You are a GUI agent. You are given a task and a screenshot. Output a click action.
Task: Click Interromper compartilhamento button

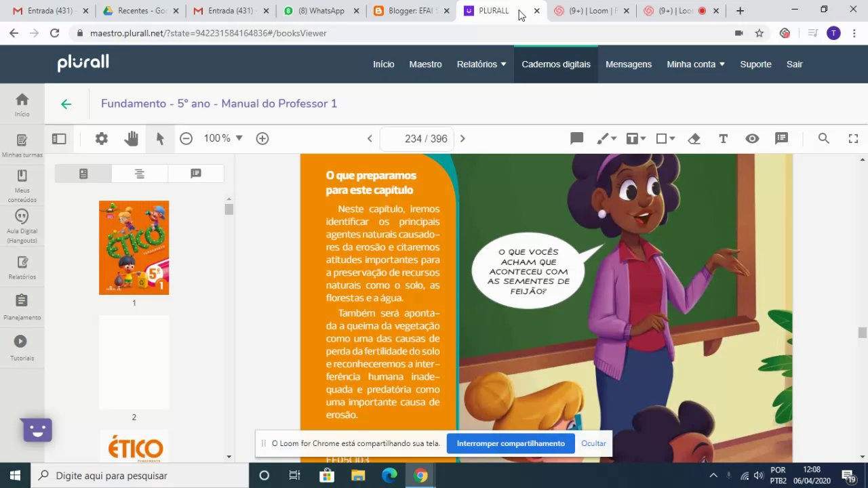click(511, 443)
